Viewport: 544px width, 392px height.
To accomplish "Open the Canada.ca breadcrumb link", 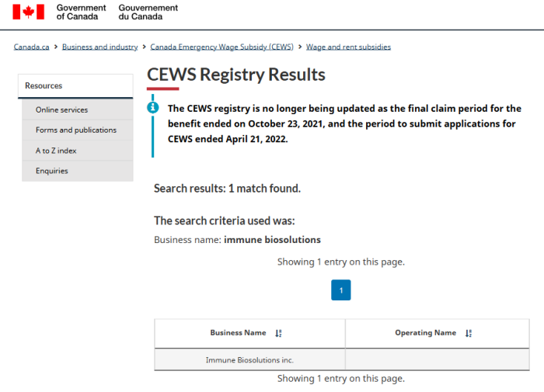I will pyautogui.click(x=32, y=47).
